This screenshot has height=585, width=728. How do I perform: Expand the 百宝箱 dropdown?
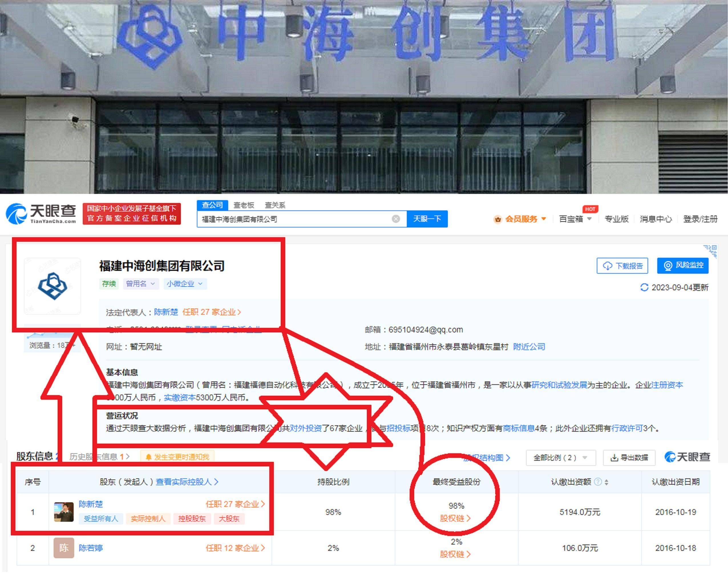click(x=575, y=219)
